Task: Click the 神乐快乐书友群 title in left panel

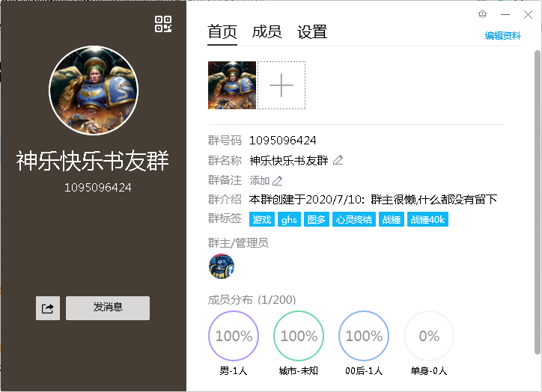Action: pos(93,161)
